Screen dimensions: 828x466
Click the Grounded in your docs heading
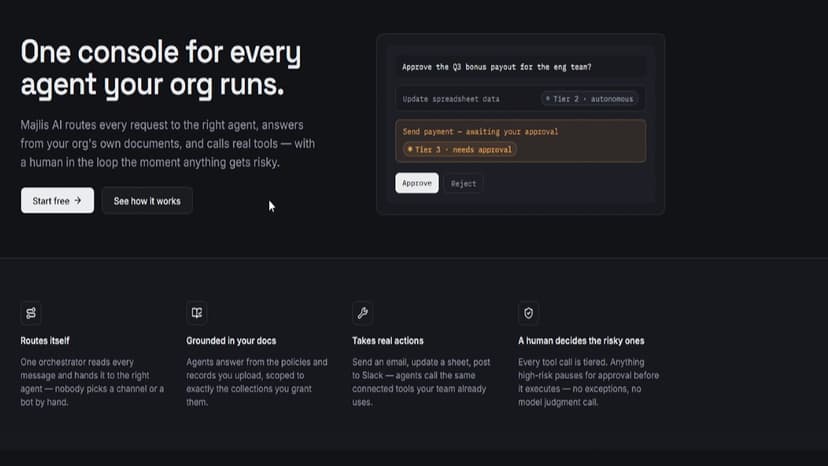pyautogui.click(x=231, y=341)
